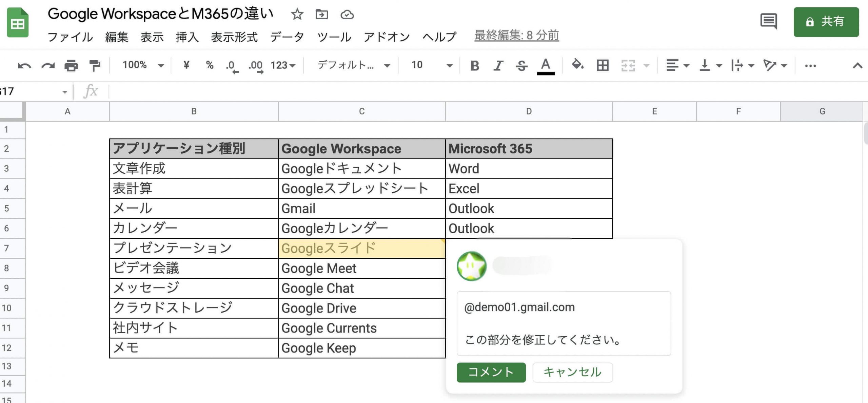
Task: Open text rotation dropdown
Action: 775,65
